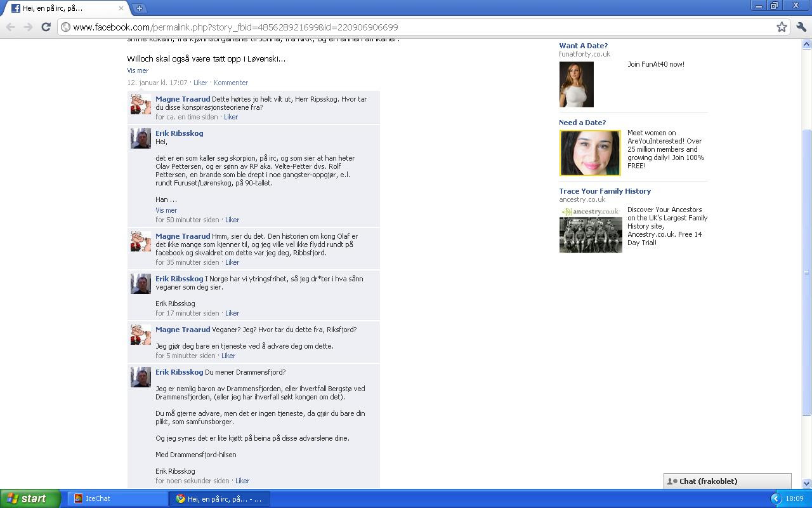
Task: Open the 'Need a Date?' ad title
Action: pyautogui.click(x=582, y=123)
